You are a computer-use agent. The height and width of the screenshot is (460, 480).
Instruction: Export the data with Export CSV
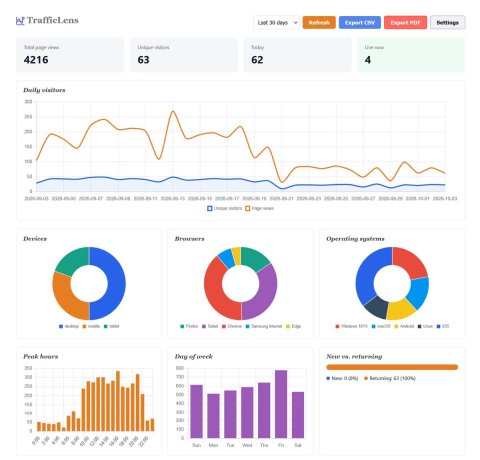point(360,23)
